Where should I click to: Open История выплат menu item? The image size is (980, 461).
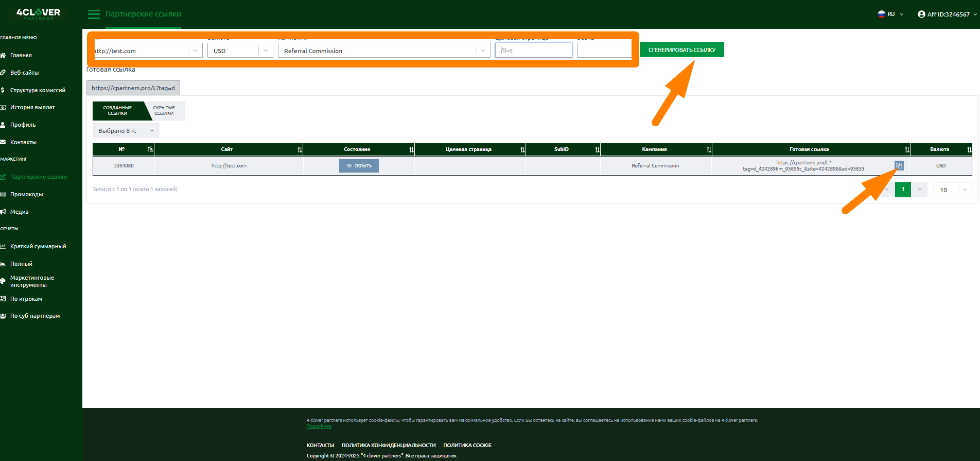(32, 107)
